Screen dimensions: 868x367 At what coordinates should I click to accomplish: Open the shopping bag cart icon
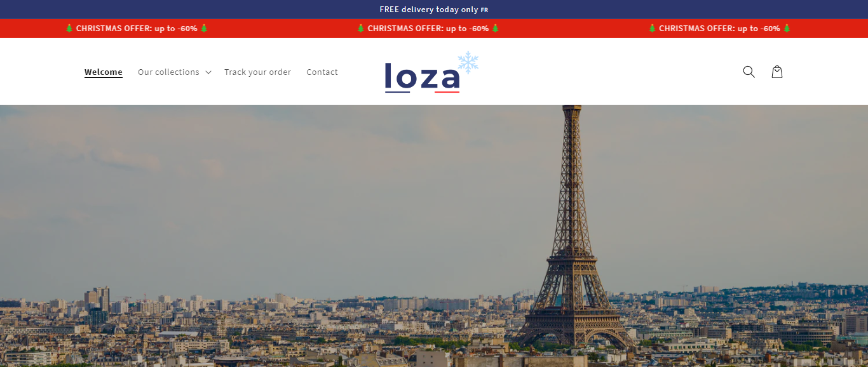coord(776,72)
